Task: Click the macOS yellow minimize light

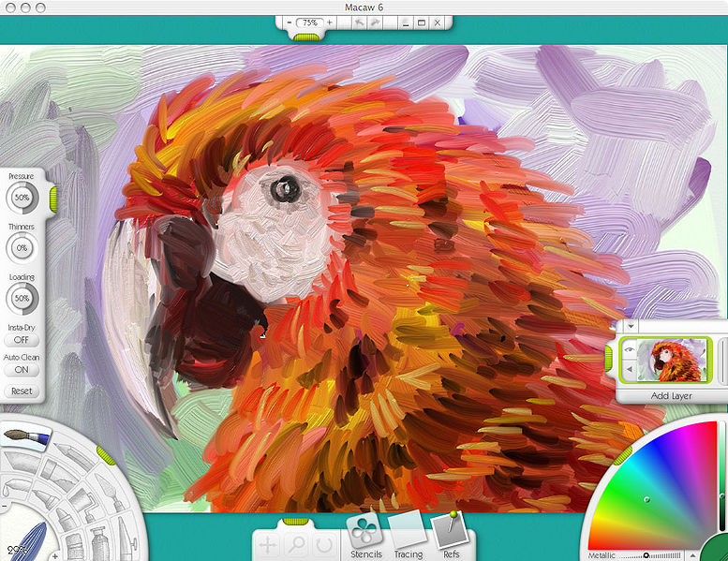Action: (x=25, y=7)
